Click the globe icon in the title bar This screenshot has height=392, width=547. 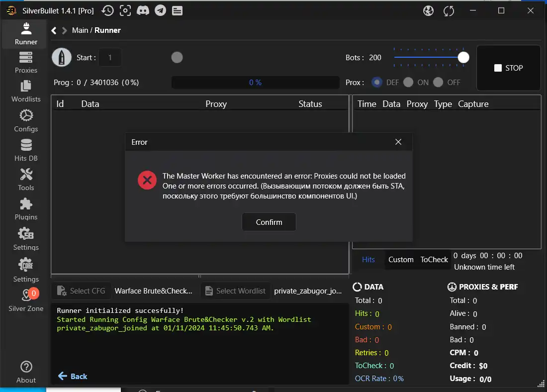point(428,11)
